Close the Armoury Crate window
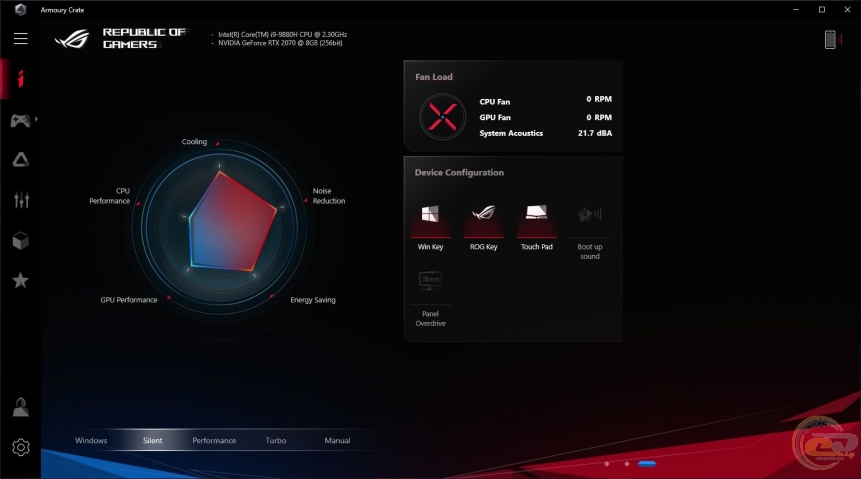The height and width of the screenshot is (479, 861). (847, 9)
